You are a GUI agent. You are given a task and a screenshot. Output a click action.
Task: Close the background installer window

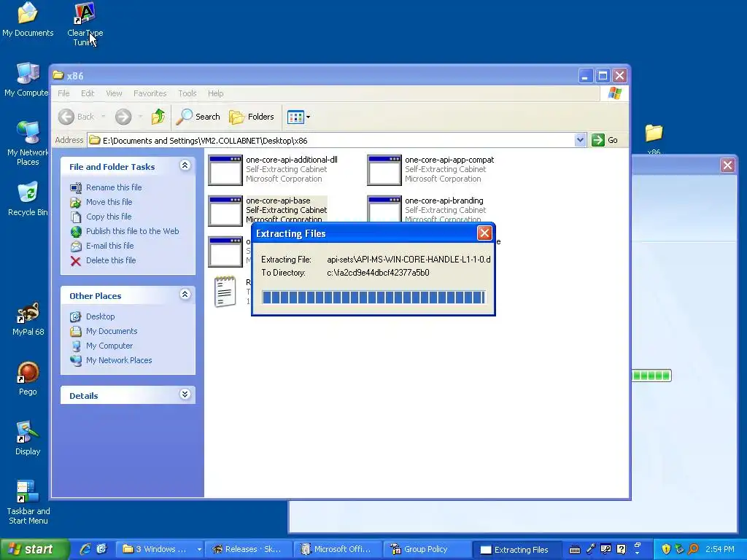click(x=727, y=166)
